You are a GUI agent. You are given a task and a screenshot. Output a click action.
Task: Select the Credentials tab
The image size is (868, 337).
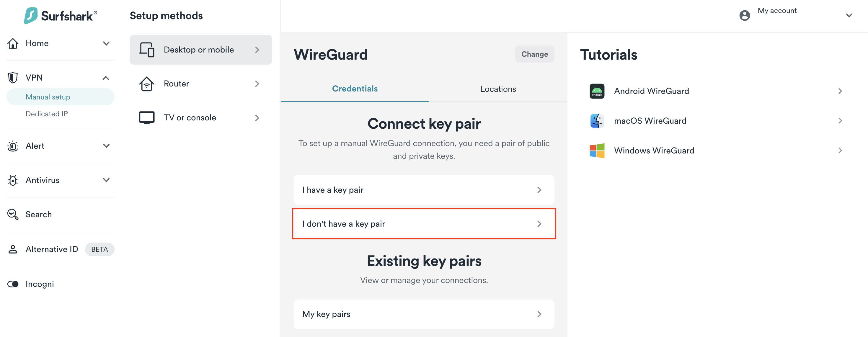coord(355,89)
